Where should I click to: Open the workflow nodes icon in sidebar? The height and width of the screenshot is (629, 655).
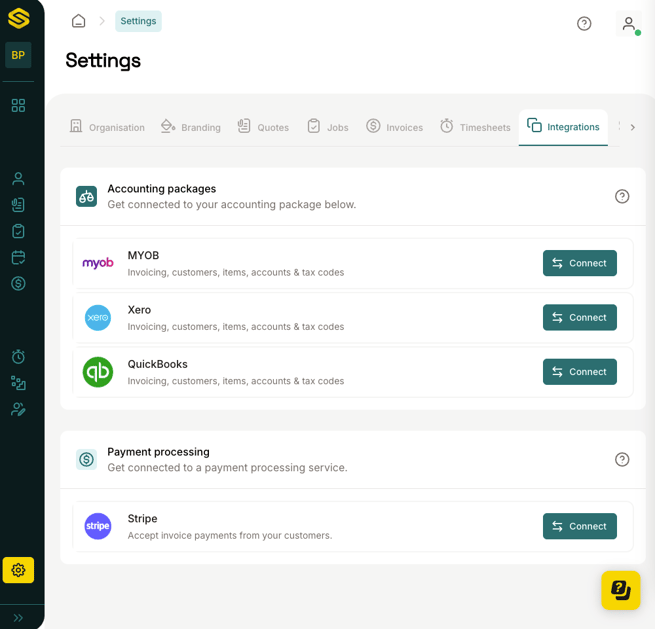tap(18, 383)
